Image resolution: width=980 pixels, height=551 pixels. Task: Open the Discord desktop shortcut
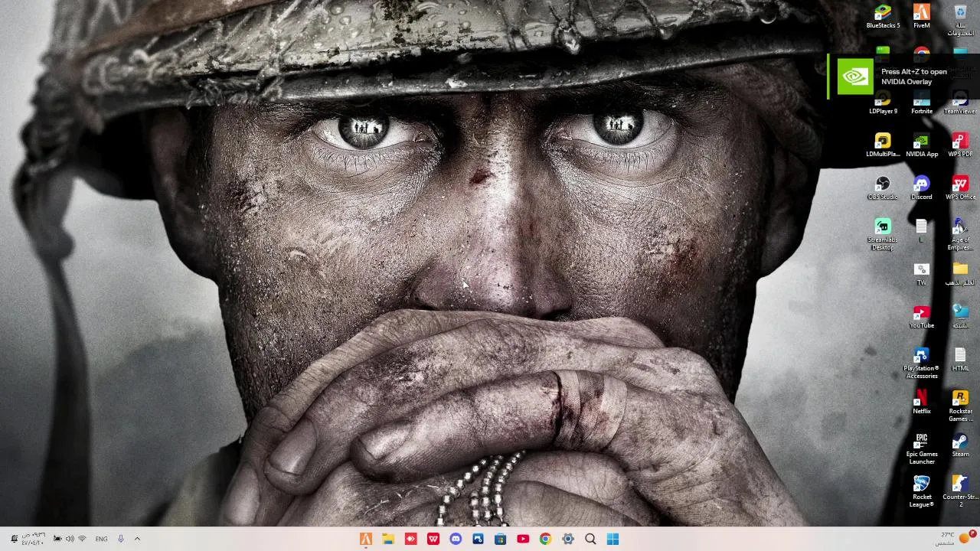pyautogui.click(x=922, y=187)
